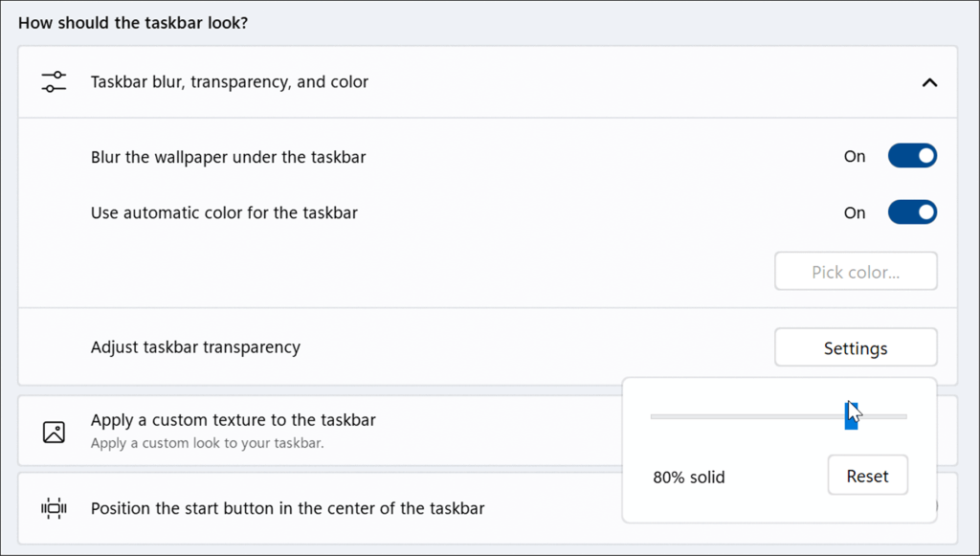Click the center-position icon for start button
980x556 pixels.
54,508
